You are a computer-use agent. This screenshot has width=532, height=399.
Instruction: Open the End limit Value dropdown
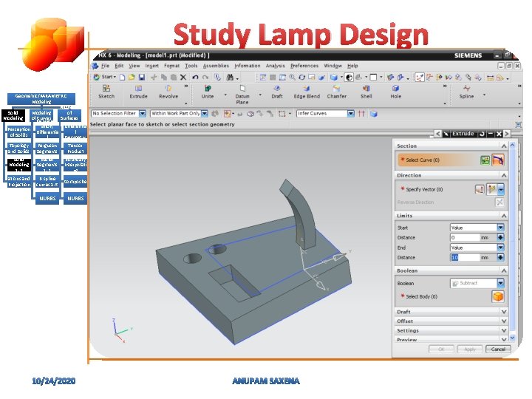pyautogui.click(x=500, y=248)
